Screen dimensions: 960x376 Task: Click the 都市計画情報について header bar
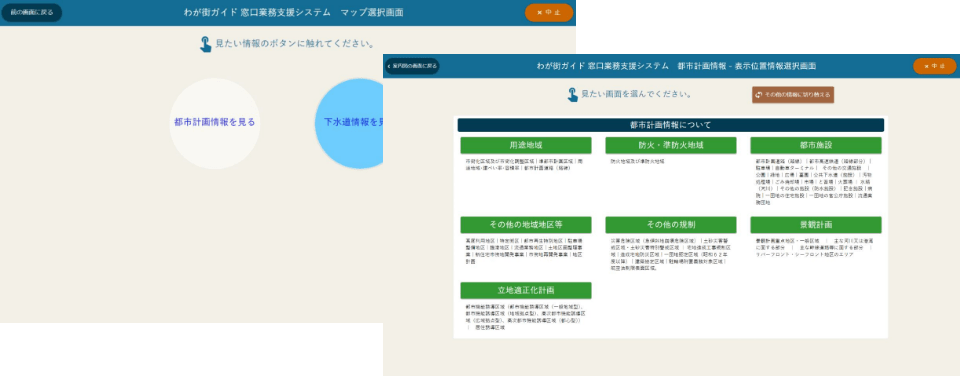(x=670, y=125)
